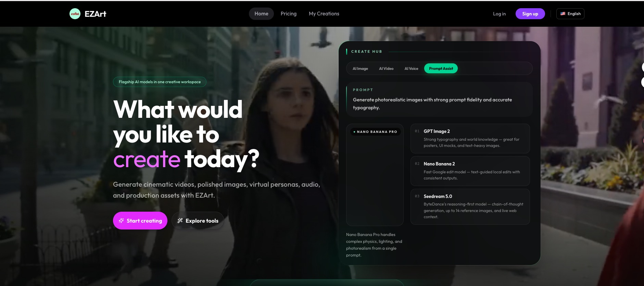Click the magic wand icon in Explore tools

[x=180, y=221]
